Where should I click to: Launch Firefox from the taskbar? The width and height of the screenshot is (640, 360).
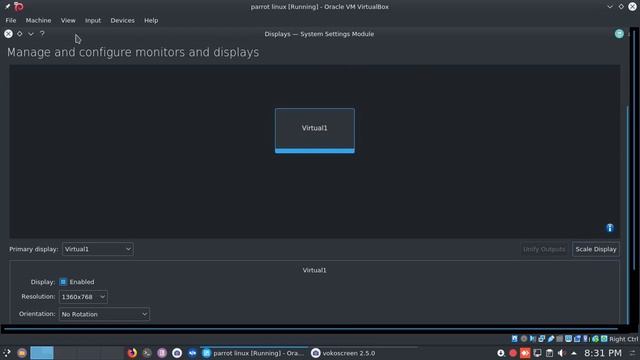(132, 353)
